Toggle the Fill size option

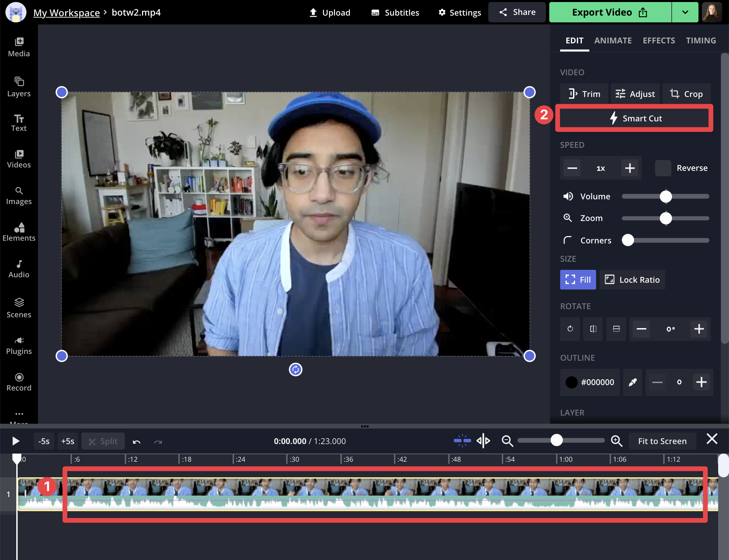click(578, 280)
